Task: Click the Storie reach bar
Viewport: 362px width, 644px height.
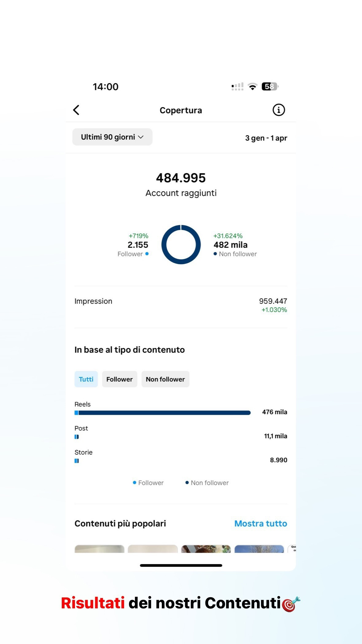Action: pos(77,461)
